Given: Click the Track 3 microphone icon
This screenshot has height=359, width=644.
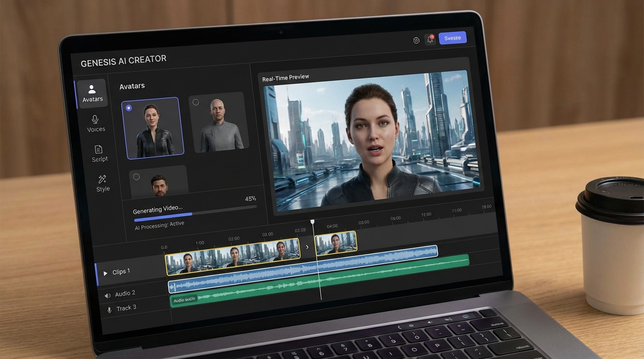Looking at the screenshot, I should point(109,309).
